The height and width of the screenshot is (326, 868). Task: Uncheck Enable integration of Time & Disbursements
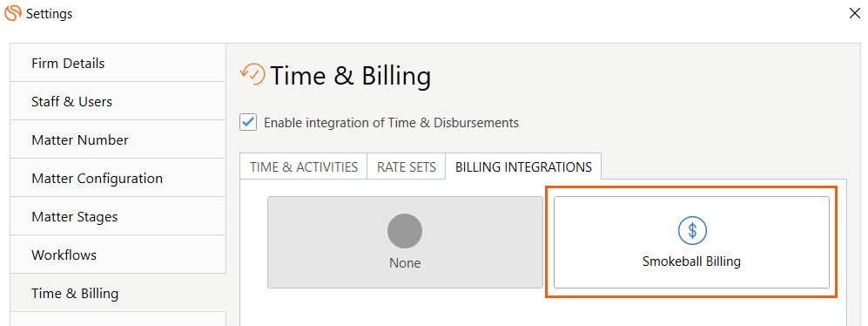pos(248,123)
